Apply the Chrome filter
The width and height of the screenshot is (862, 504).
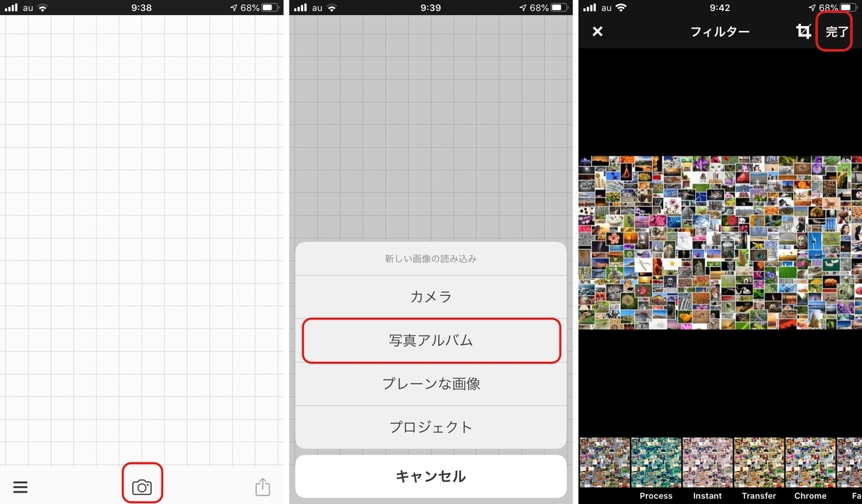(810, 463)
